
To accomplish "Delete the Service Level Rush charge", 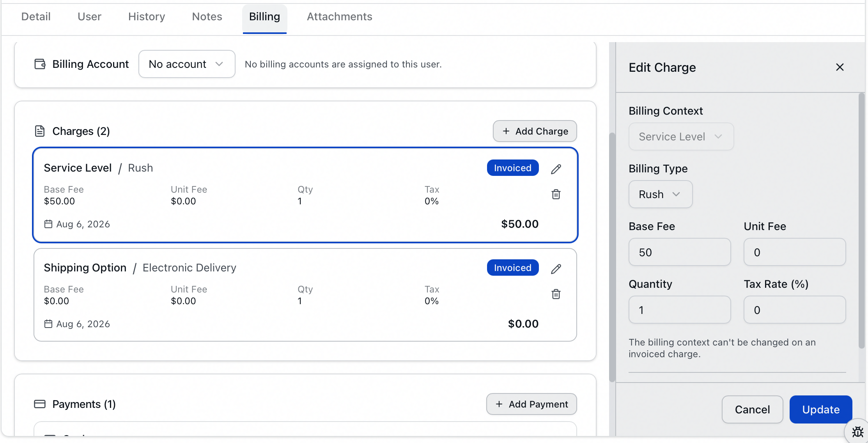I will pos(556,194).
